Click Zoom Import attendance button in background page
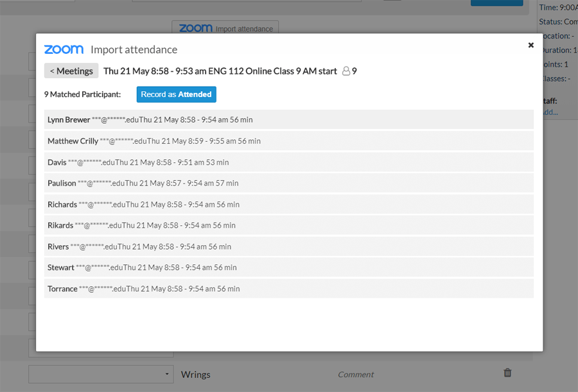The image size is (578, 392). click(x=225, y=28)
